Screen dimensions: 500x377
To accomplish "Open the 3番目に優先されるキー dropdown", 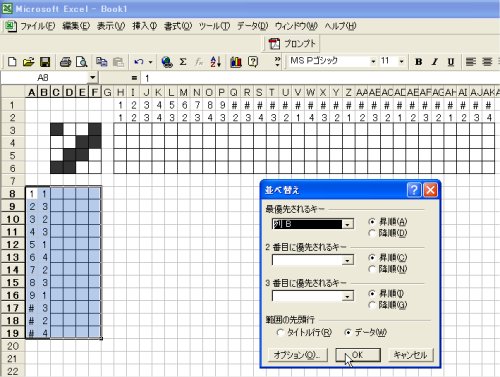I will 347,296.
